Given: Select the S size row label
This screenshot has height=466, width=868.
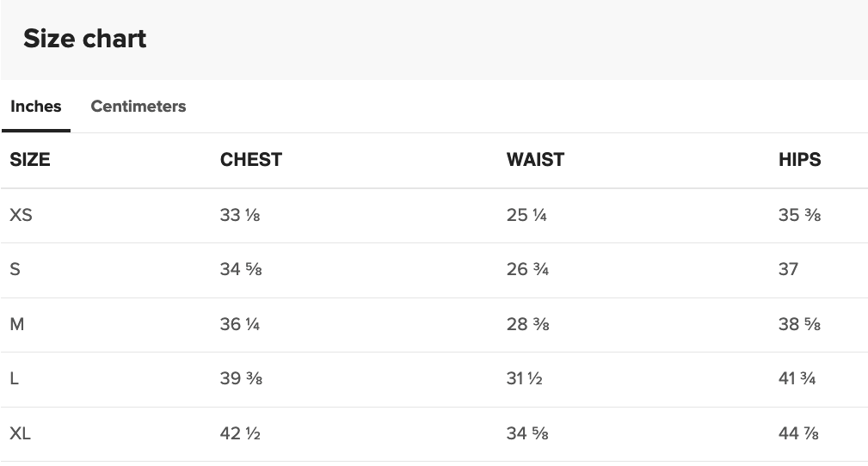Looking at the screenshot, I should [15, 269].
